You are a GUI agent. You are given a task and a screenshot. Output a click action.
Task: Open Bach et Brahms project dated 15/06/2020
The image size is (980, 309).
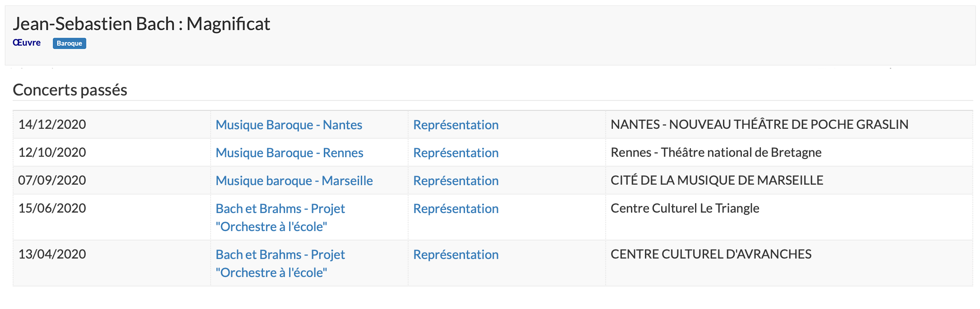click(x=280, y=218)
